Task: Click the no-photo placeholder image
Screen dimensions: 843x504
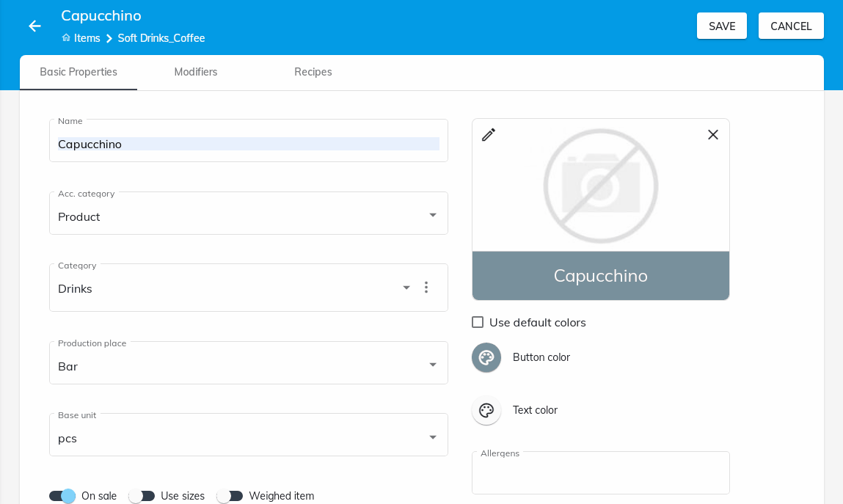Action: [x=600, y=186]
